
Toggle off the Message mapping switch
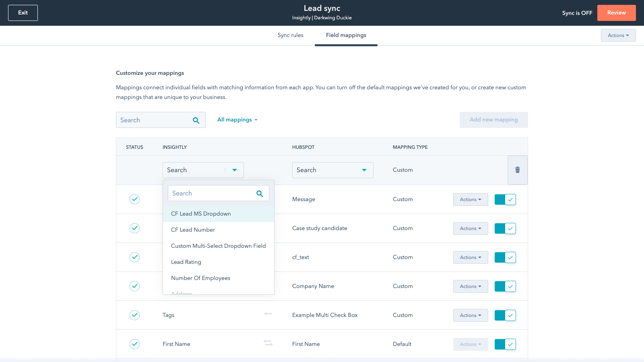[x=505, y=200]
